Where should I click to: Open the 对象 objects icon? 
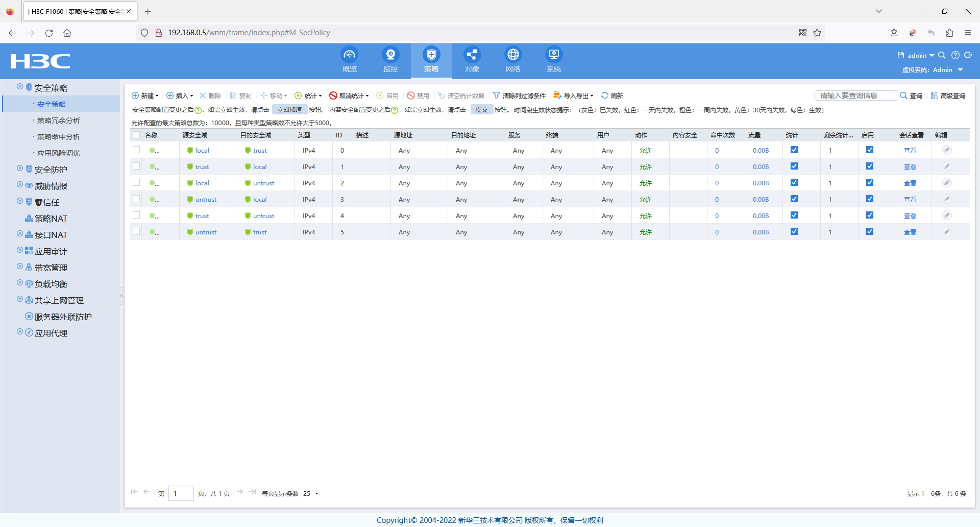(472, 55)
